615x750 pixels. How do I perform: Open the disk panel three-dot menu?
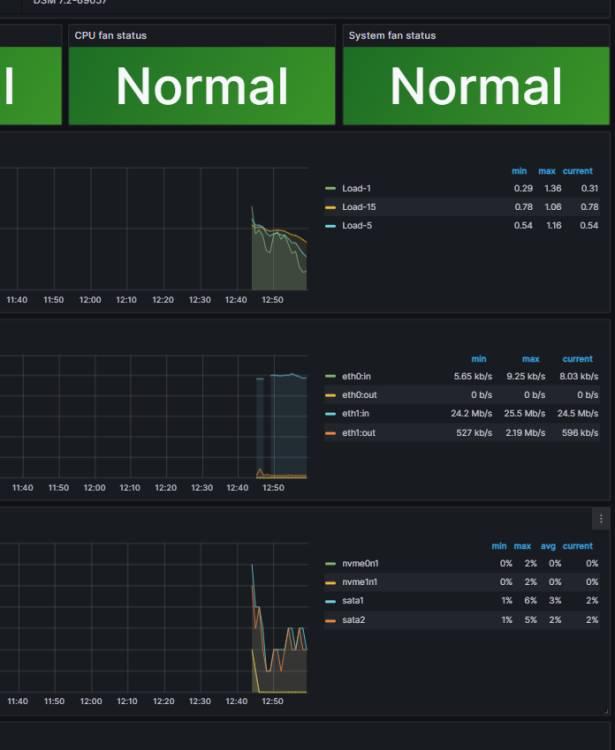(x=601, y=518)
